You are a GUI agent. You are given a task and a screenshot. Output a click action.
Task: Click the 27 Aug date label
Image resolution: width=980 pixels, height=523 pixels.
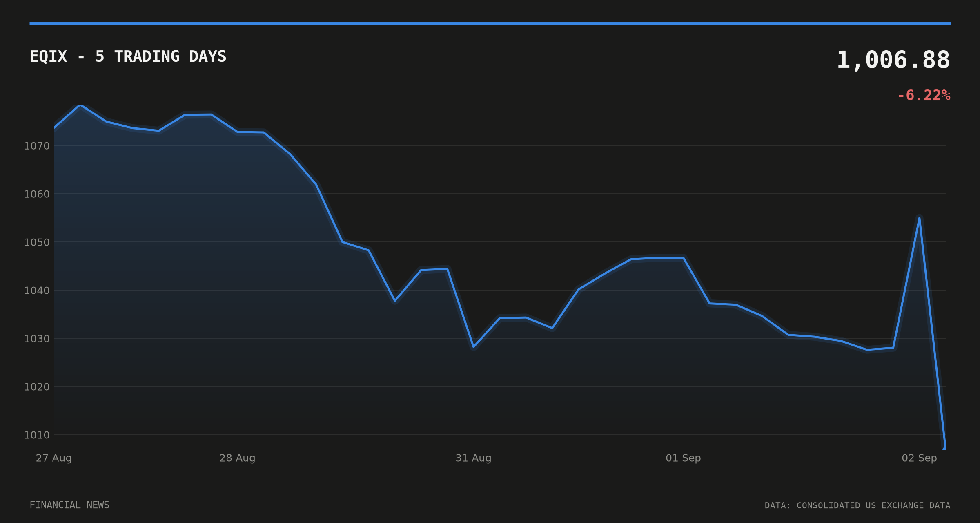coord(54,458)
